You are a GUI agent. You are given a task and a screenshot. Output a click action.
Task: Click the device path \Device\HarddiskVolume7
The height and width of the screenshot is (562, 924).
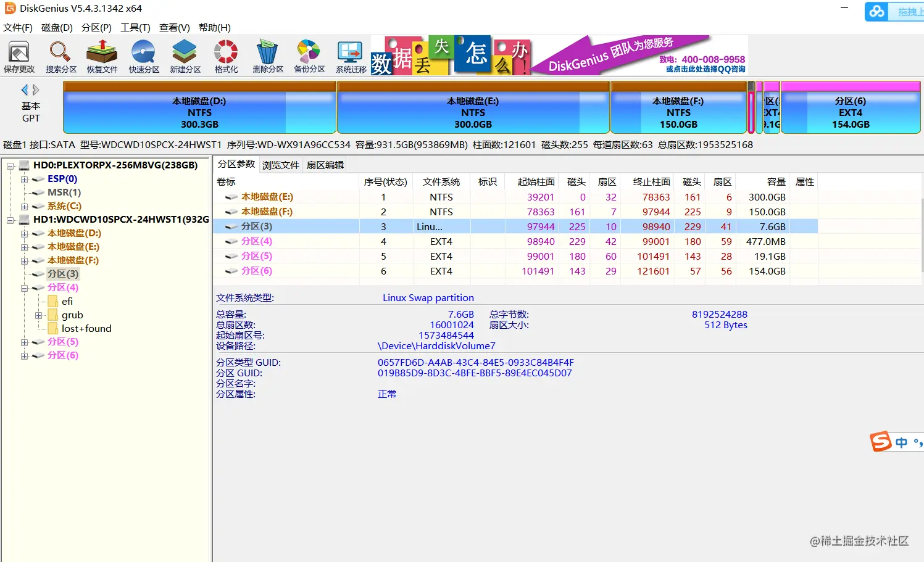point(436,346)
